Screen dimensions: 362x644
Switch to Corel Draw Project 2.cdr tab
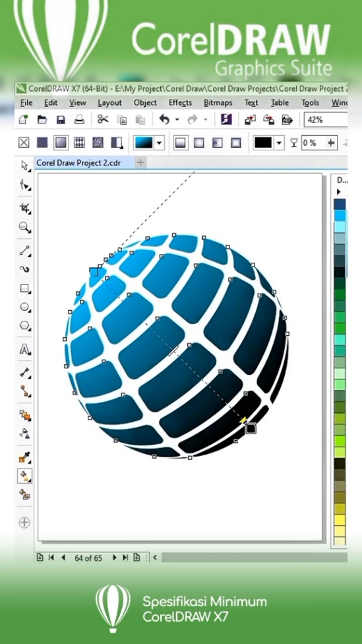click(x=84, y=162)
